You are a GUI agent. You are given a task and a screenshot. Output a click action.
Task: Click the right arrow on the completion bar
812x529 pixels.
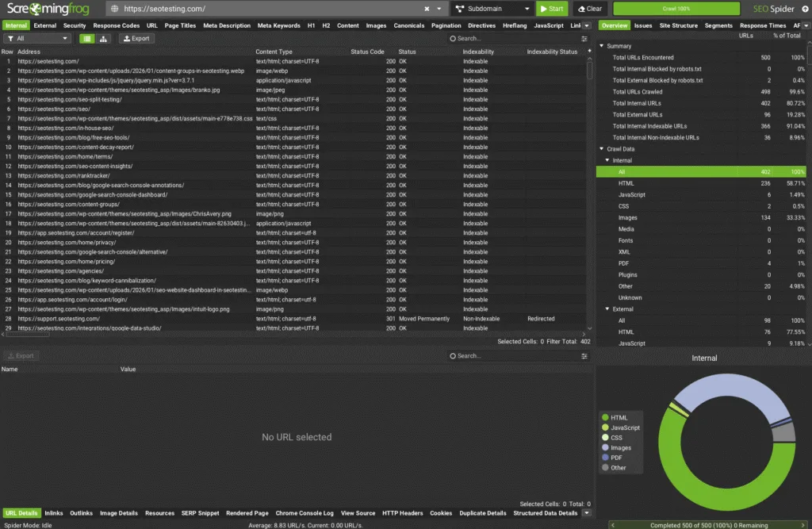coord(805,523)
